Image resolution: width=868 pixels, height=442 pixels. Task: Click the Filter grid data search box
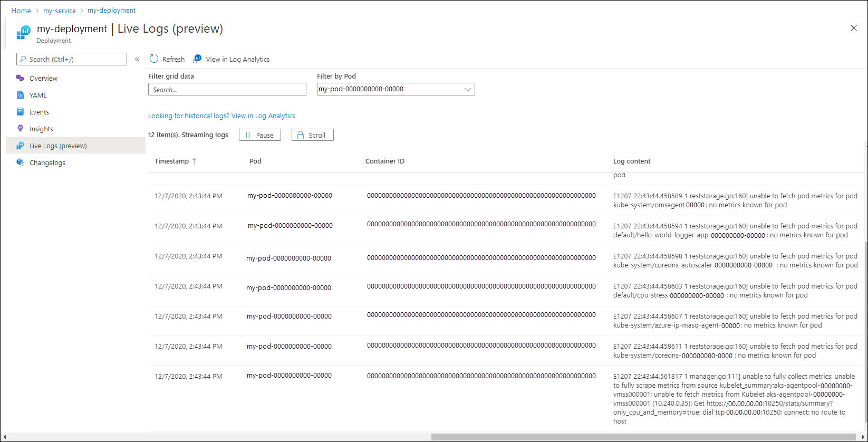click(227, 90)
